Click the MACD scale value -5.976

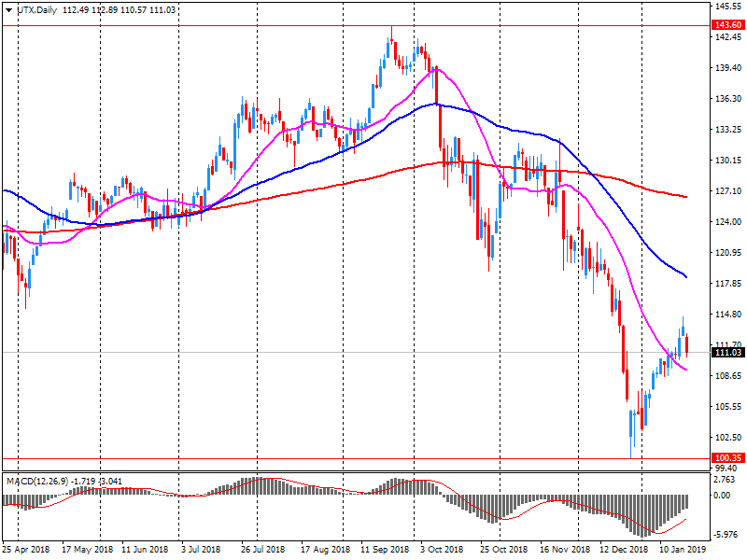[726, 535]
